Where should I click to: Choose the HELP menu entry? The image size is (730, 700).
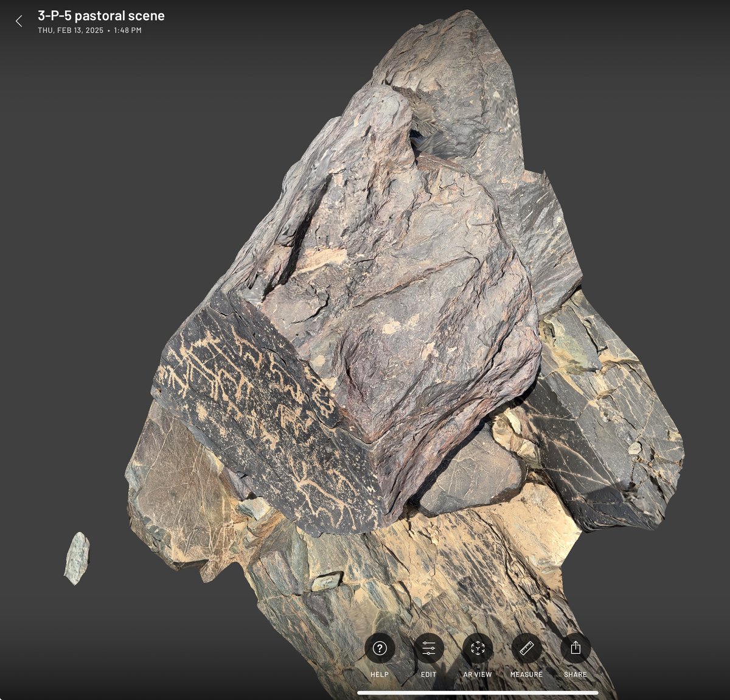[380, 674]
